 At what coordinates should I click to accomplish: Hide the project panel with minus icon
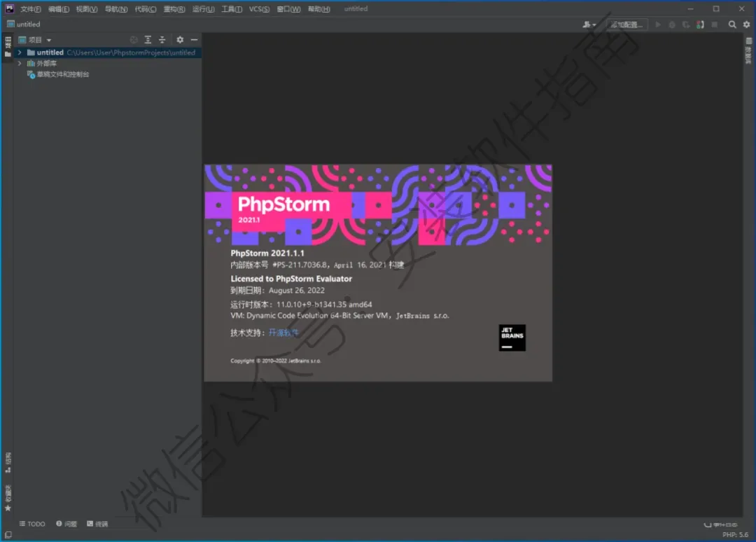(195, 40)
